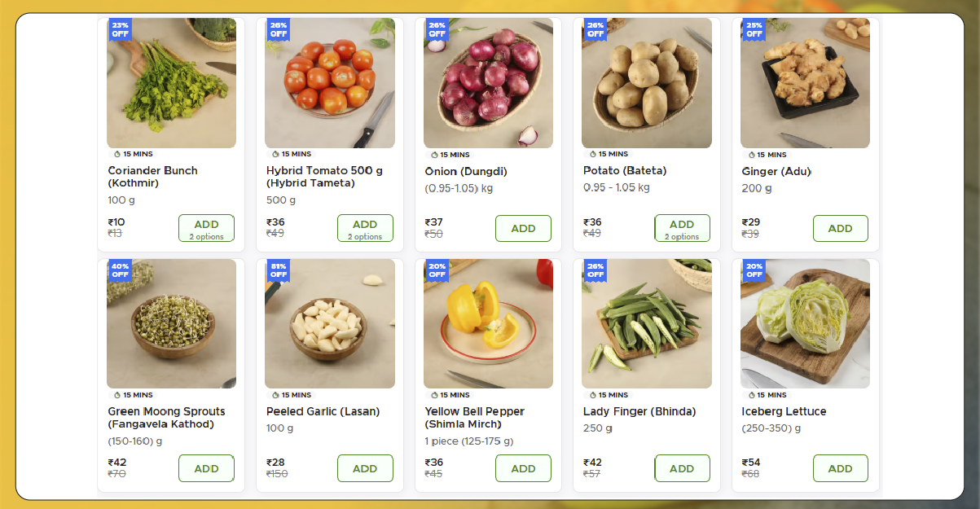
Task: Open options via ADD for Coriander Bunch
Action: tap(206, 228)
